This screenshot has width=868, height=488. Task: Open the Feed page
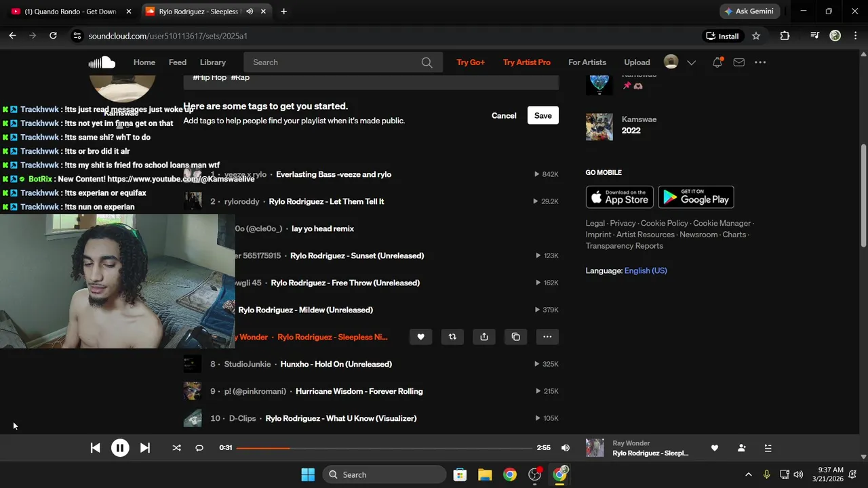tap(178, 62)
